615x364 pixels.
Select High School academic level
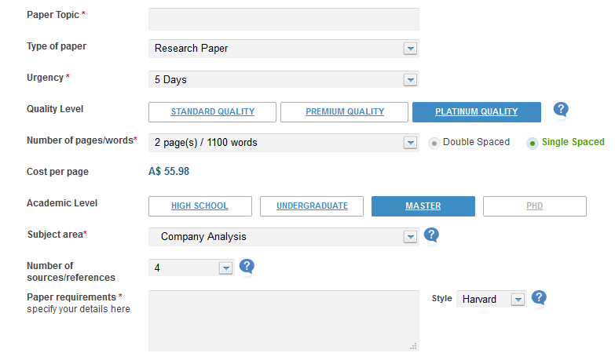click(200, 206)
